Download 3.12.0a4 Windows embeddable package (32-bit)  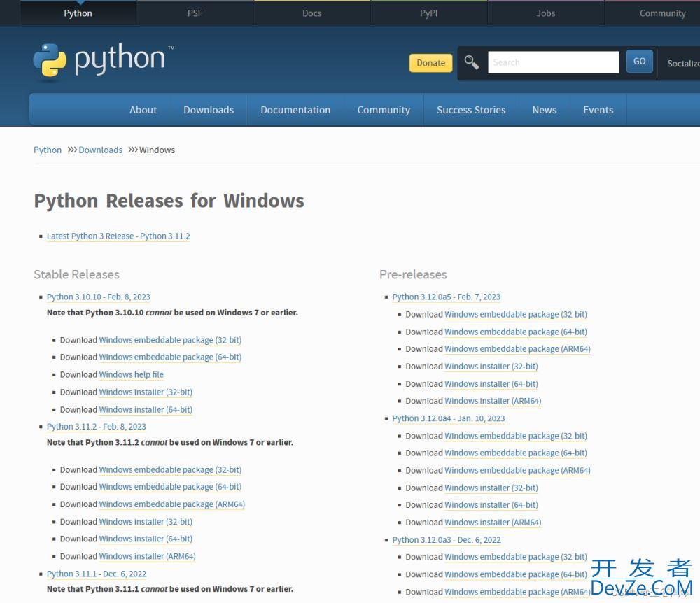[516, 436]
